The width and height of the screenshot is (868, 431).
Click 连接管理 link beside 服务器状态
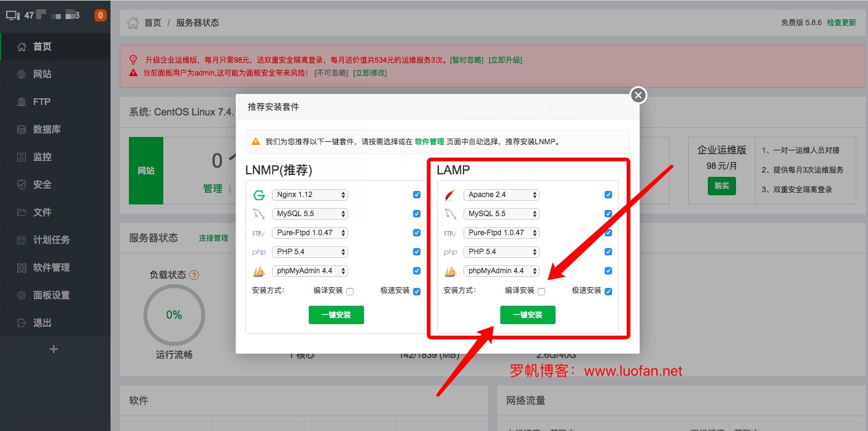pos(214,238)
